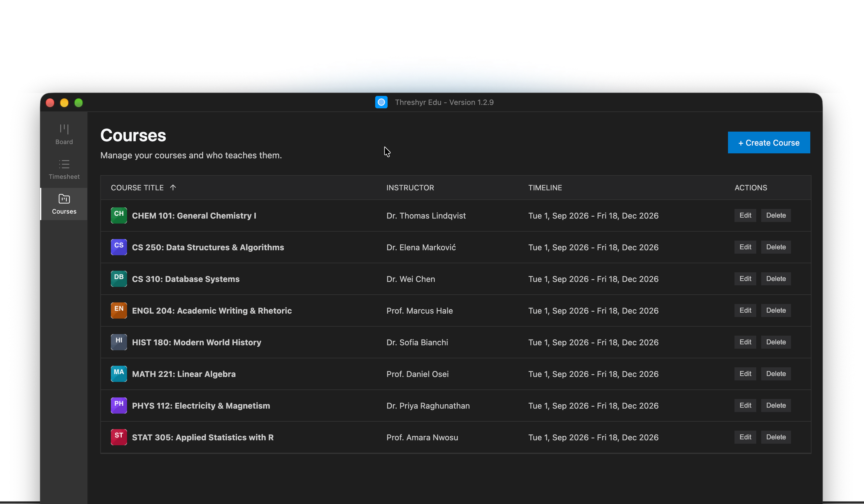Click instructor name 'Dr. Thomas Lindqvist'
864x504 pixels.
tap(426, 216)
